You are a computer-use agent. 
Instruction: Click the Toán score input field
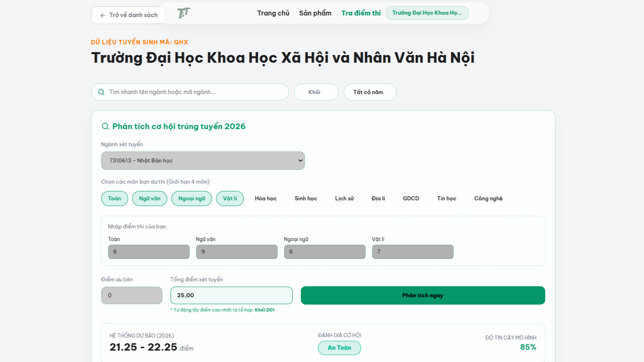point(149,252)
